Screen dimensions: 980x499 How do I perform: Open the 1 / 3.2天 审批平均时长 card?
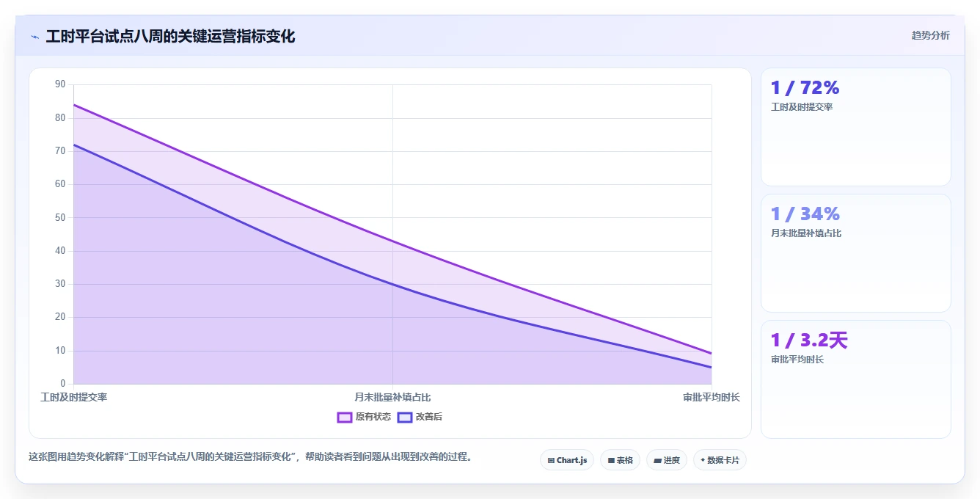(855, 379)
